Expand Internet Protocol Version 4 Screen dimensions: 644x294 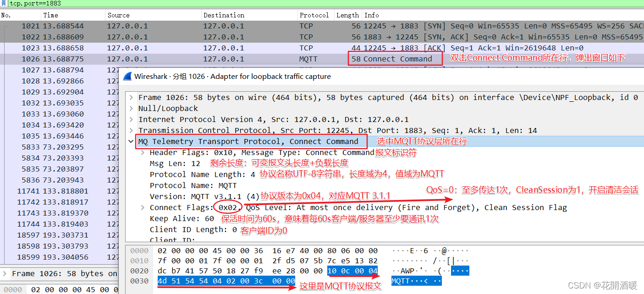pyautogui.click(x=131, y=119)
